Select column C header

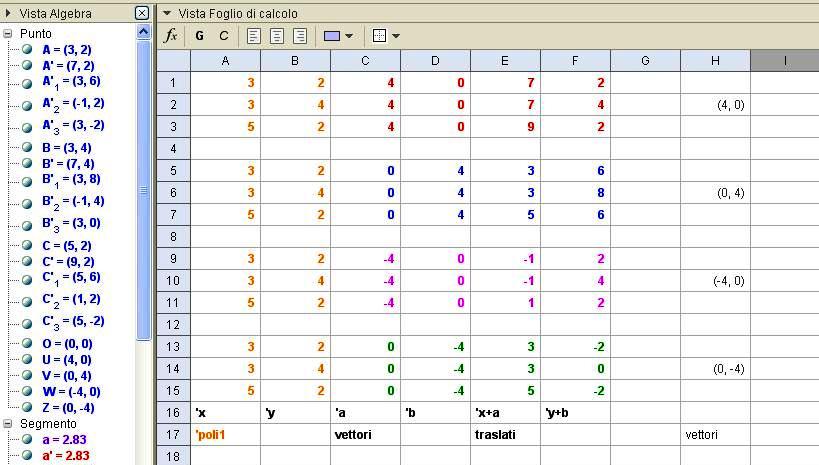pos(366,61)
